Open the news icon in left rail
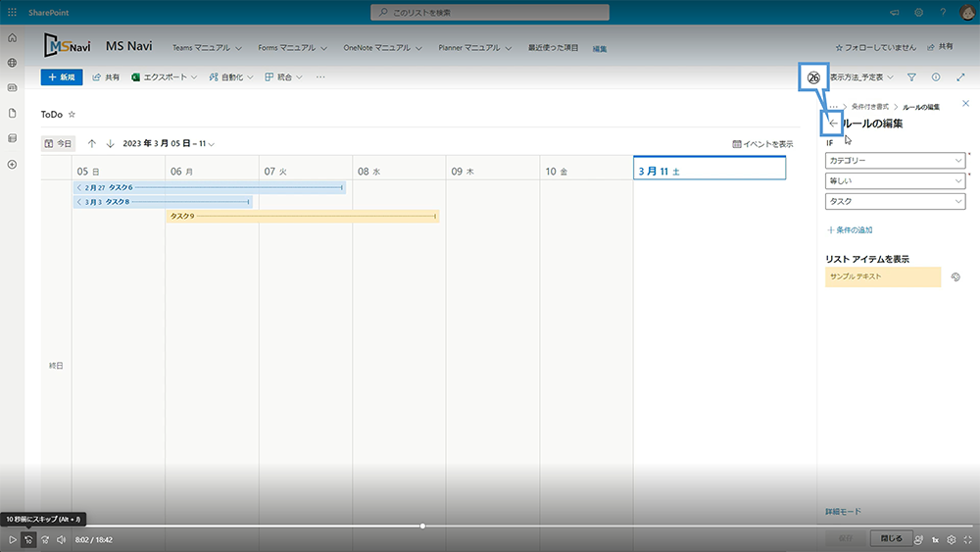The height and width of the screenshot is (552, 980). (x=12, y=88)
